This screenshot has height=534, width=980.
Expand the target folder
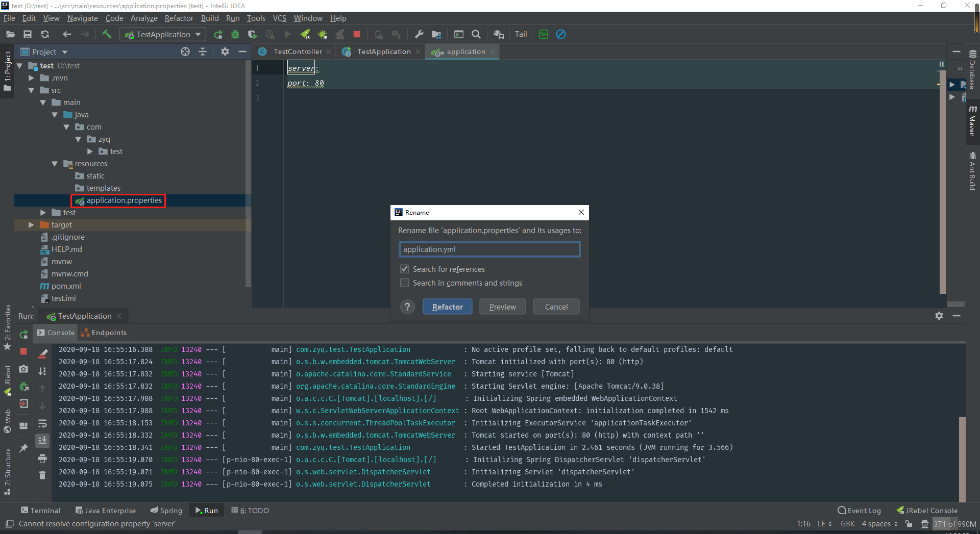(x=31, y=225)
